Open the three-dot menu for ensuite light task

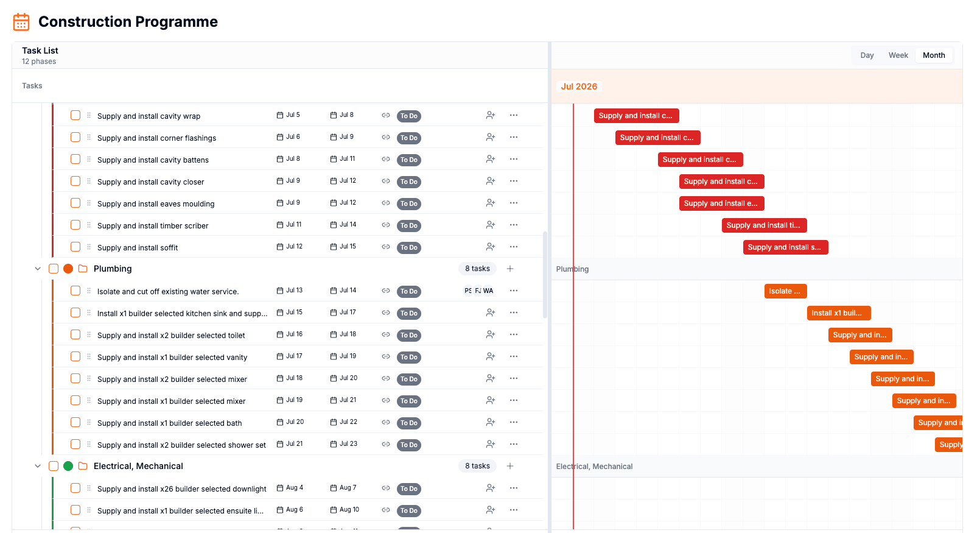point(514,510)
